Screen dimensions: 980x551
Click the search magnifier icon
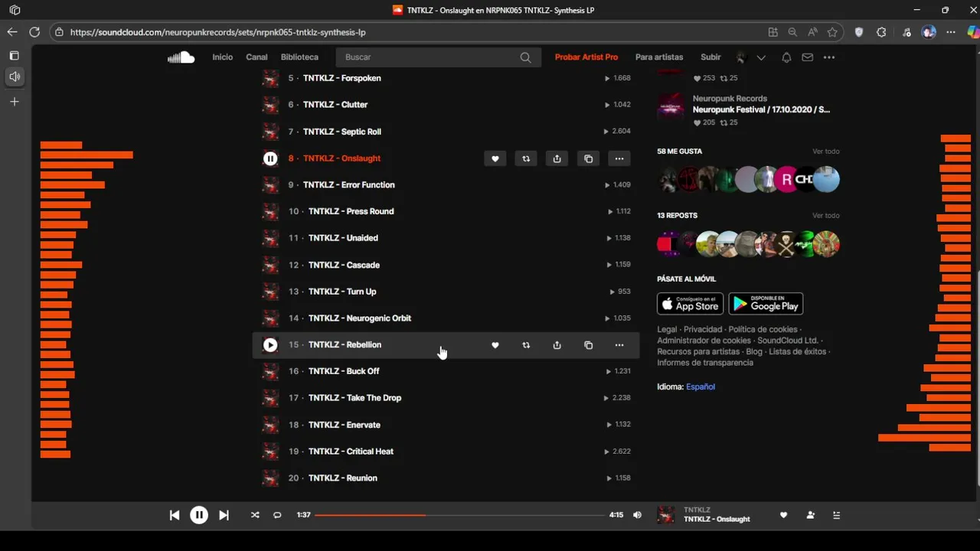pyautogui.click(x=525, y=57)
